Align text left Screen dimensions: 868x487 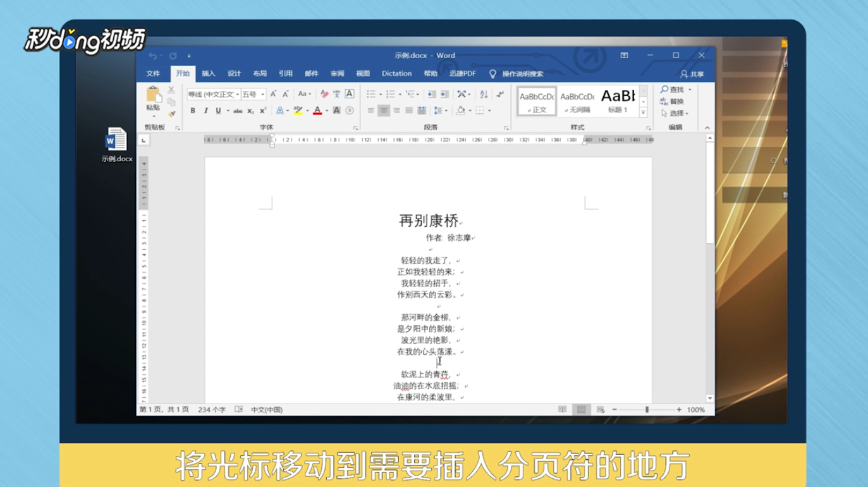tap(371, 111)
